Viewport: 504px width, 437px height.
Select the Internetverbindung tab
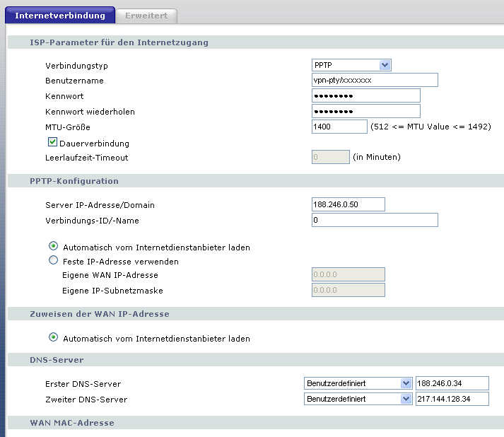point(59,15)
